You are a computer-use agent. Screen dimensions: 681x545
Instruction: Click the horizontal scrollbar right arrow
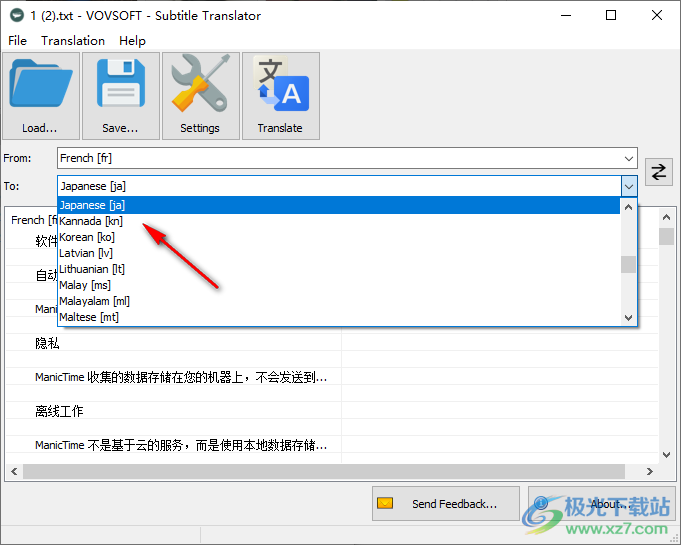(650, 472)
